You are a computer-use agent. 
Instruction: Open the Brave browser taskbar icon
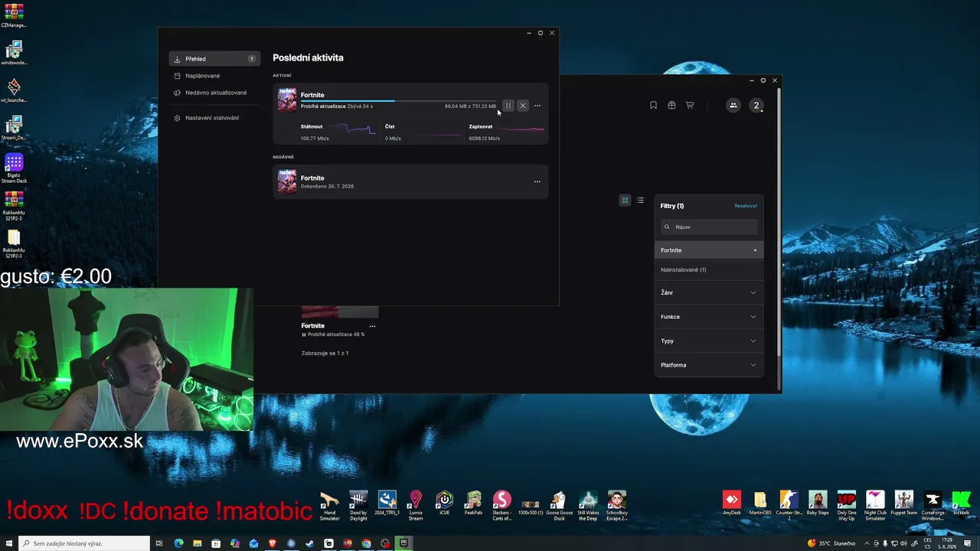point(273,543)
